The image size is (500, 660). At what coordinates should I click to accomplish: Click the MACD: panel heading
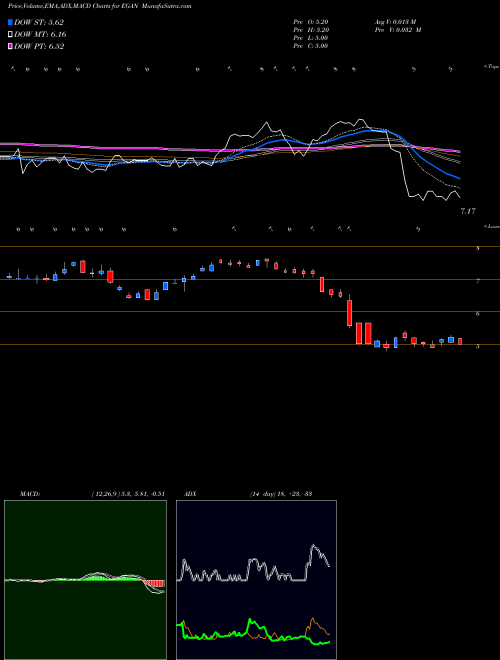(x=30, y=494)
